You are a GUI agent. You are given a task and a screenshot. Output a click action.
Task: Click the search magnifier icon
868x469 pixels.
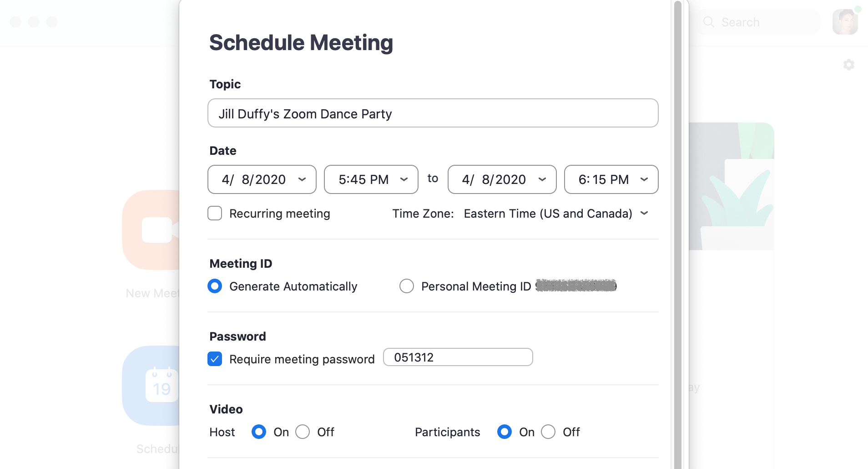[x=709, y=22]
